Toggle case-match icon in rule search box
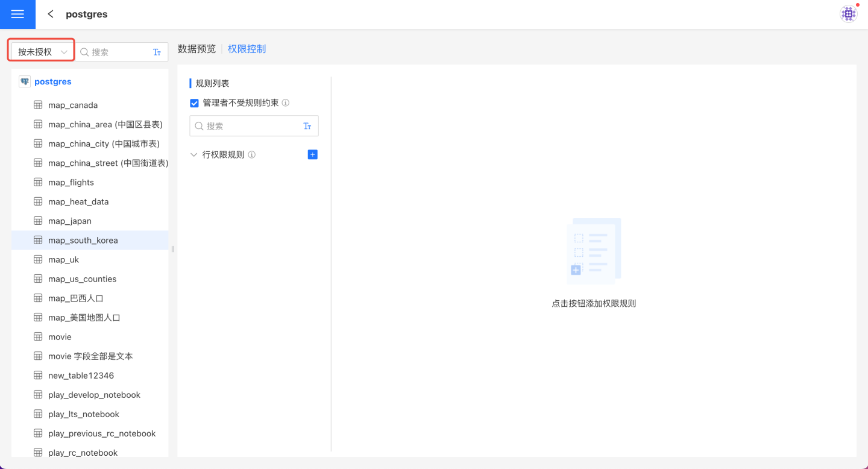The image size is (868, 469). [x=307, y=126]
